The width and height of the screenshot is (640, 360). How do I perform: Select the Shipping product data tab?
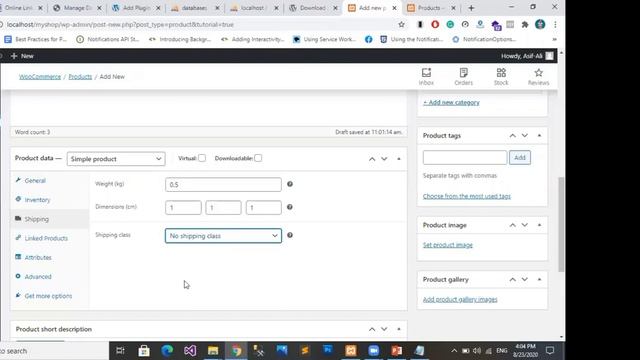[x=36, y=219]
